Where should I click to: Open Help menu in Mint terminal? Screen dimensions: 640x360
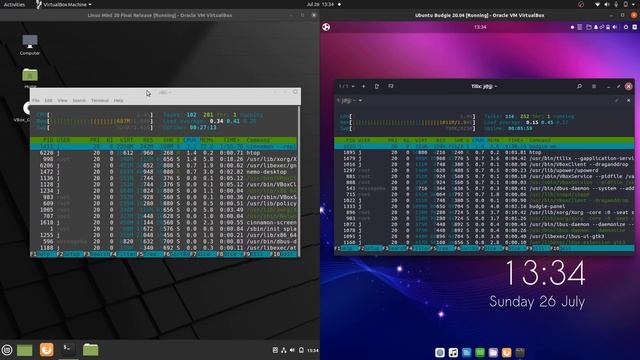[x=118, y=100]
